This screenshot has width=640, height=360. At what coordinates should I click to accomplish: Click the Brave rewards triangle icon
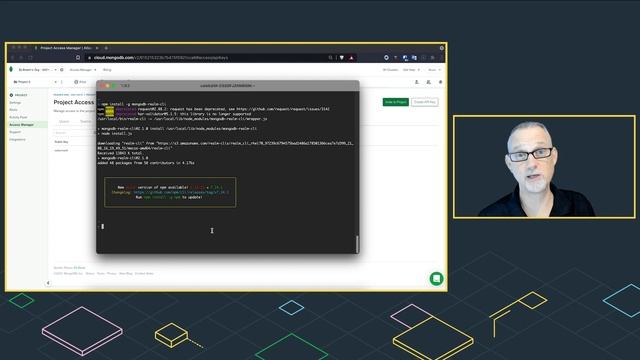point(351,58)
